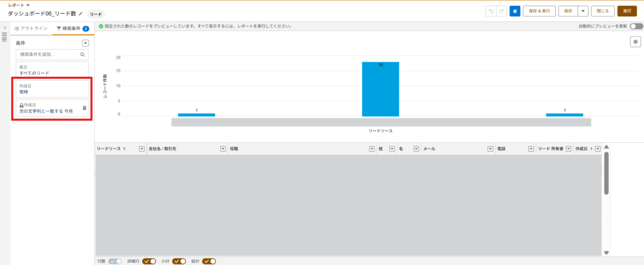This screenshot has width=644, height=265.
Task: Open the dropdown arrow next to 保存
Action: tap(583, 11)
